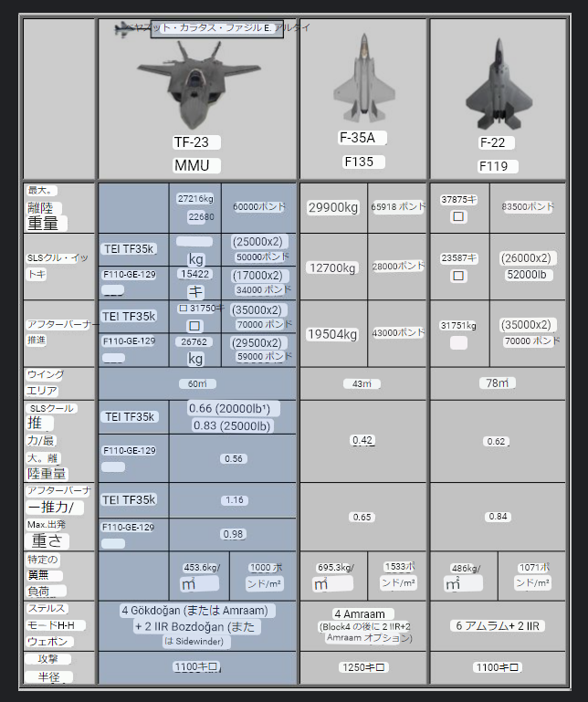Click the 60000ポンド cell

pos(258,207)
